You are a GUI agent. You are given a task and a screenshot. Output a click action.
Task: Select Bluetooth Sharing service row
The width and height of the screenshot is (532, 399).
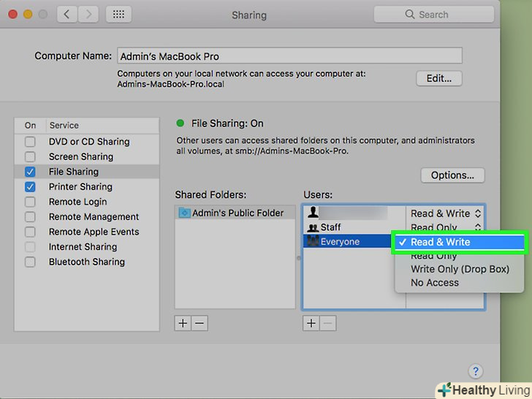coord(86,262)
